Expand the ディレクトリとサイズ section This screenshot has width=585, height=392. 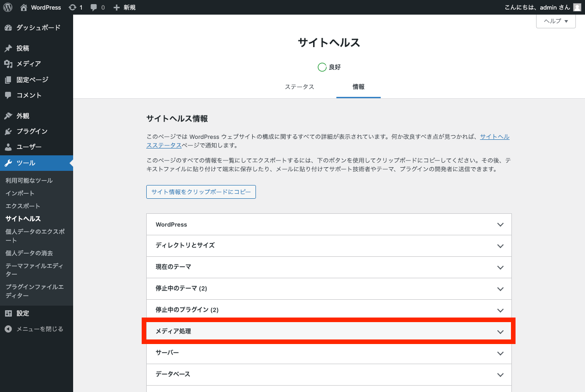[329, 246]
